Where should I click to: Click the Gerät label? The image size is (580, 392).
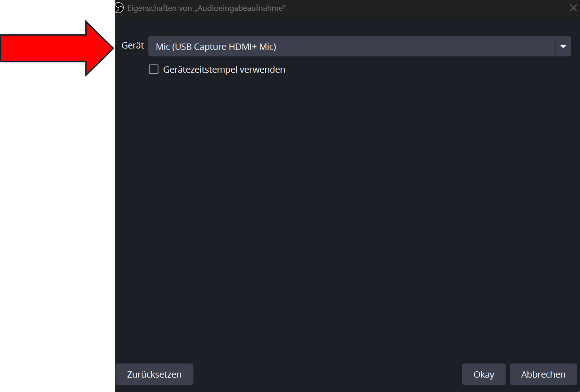133,46
